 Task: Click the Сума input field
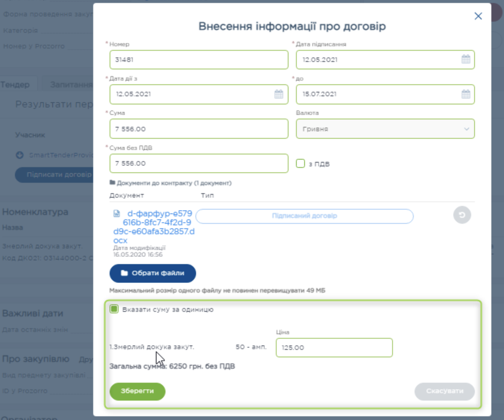tap(199, 129)
